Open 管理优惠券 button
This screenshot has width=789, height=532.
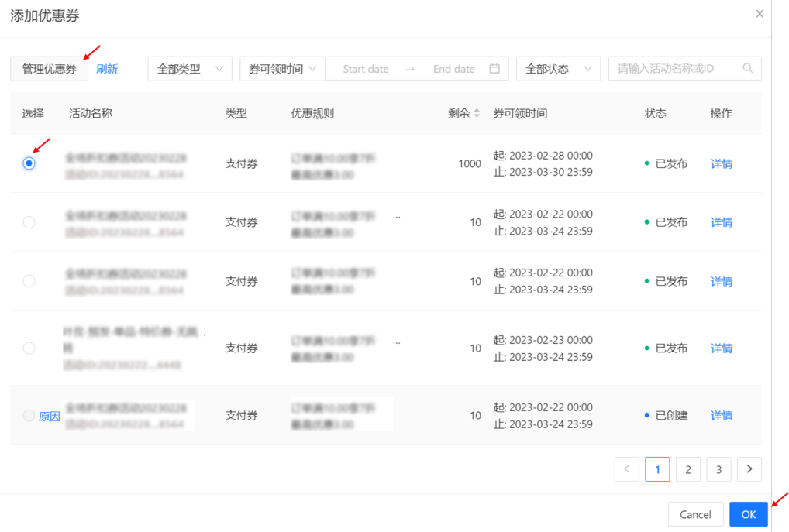pyautogui.click(x=50, y=69)
